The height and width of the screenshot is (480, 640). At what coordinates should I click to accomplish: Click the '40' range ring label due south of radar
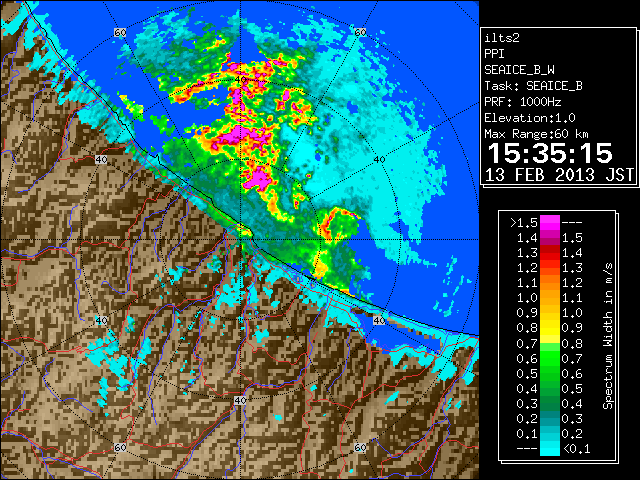240,400
